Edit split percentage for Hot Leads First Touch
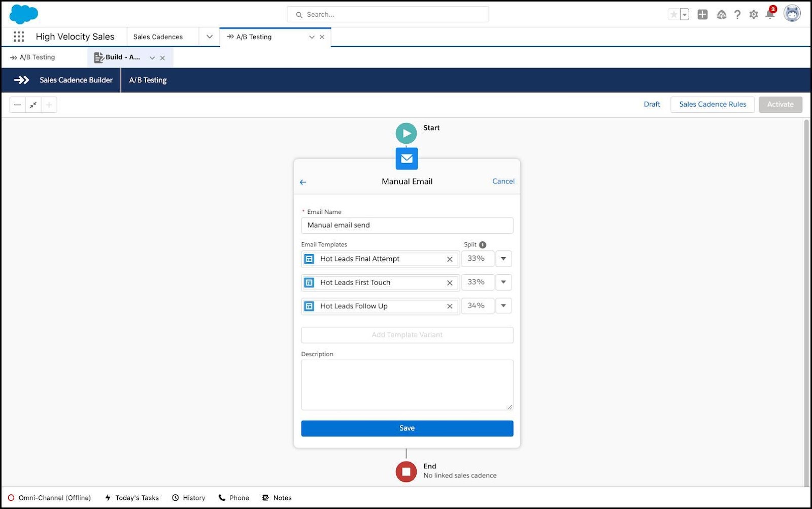 click(477, 282)
